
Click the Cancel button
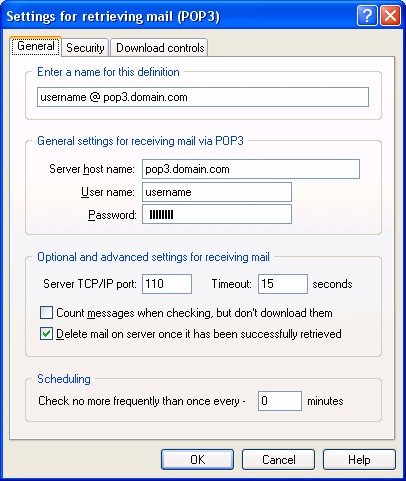tap(278, 460)
